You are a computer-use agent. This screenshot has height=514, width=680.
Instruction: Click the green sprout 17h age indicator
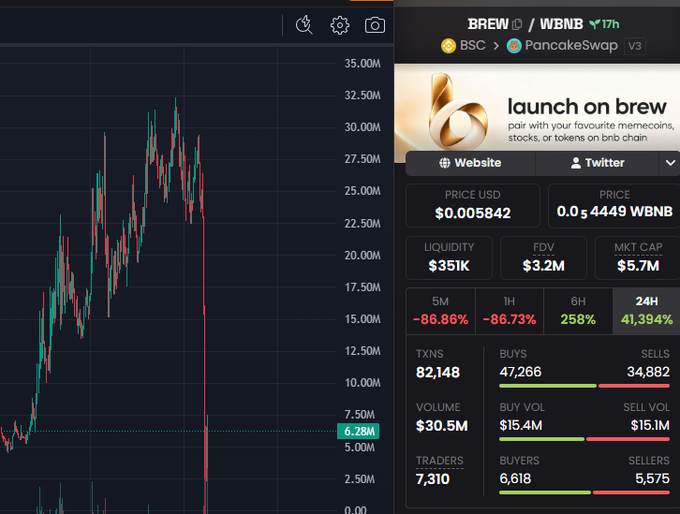(x=604, y=24)
